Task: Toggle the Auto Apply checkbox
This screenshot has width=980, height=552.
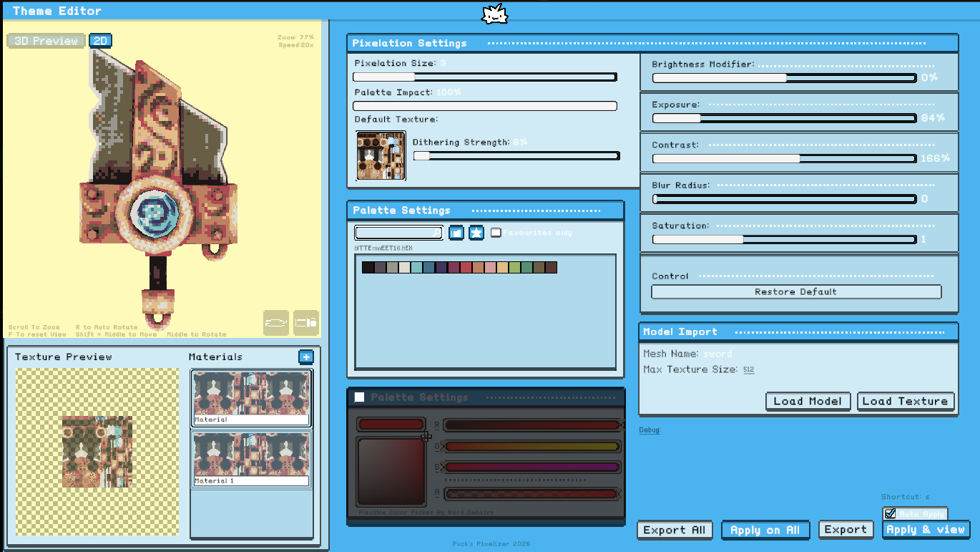Action: click(890, 513)
